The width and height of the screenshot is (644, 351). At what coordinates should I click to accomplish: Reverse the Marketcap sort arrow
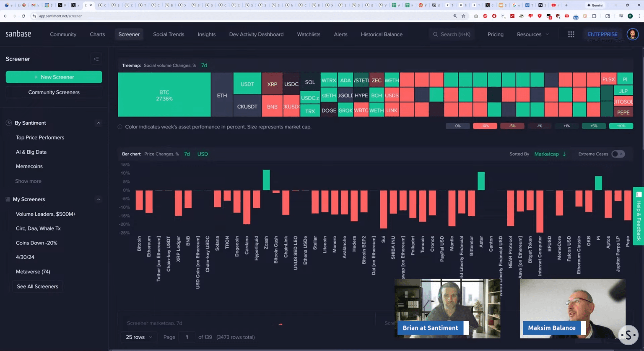[564, 154]
